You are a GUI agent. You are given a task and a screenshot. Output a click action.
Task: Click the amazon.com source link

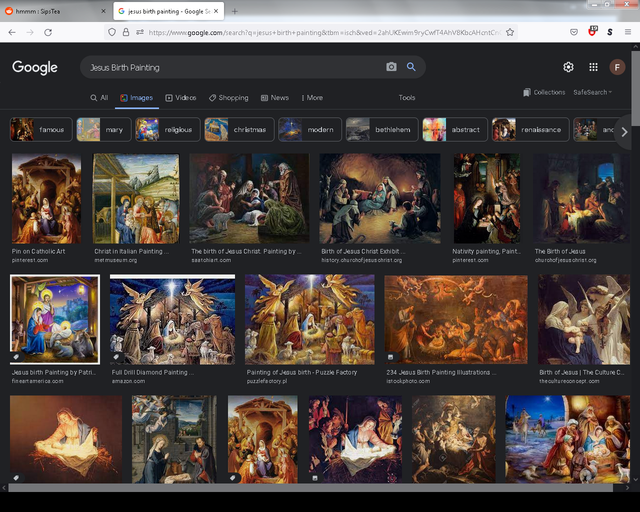(x=128, y=381)
